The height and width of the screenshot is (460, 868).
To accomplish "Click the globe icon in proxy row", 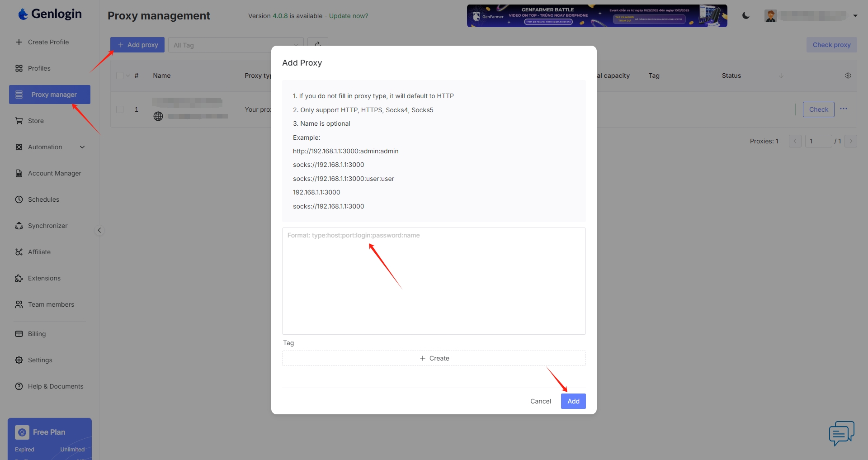I will click(158, 116).
